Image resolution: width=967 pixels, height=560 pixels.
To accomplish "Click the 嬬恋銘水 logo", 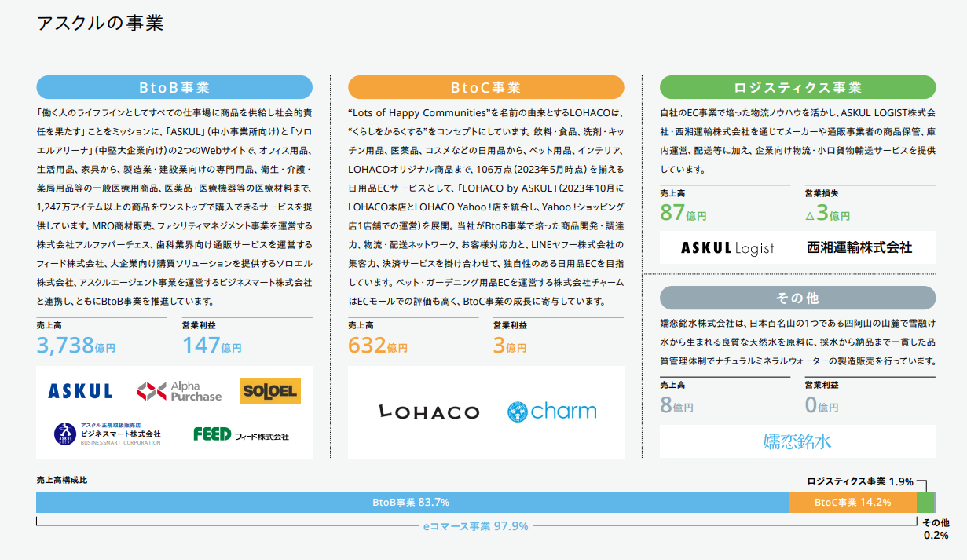I will tap(798, 441).
